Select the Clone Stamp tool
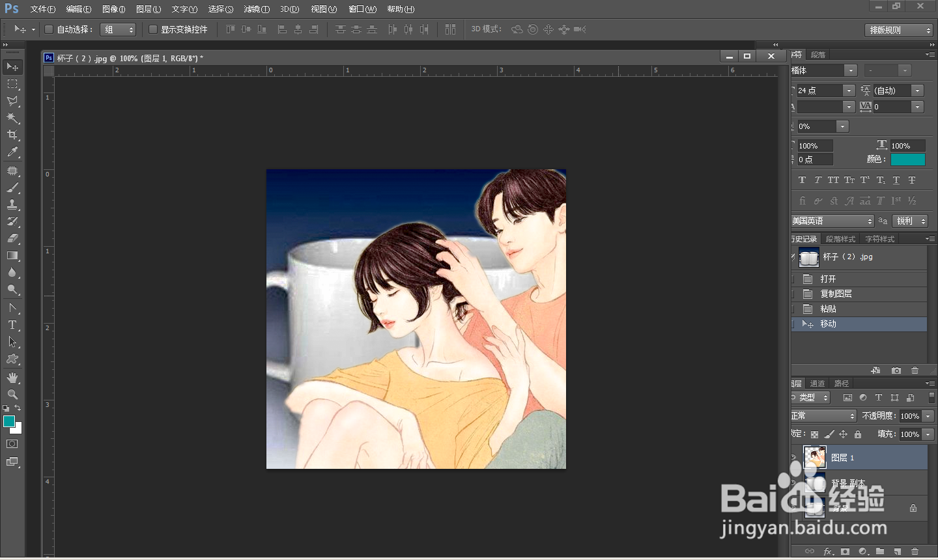Viewport: 938px width, 560px height. pos(12,204)
